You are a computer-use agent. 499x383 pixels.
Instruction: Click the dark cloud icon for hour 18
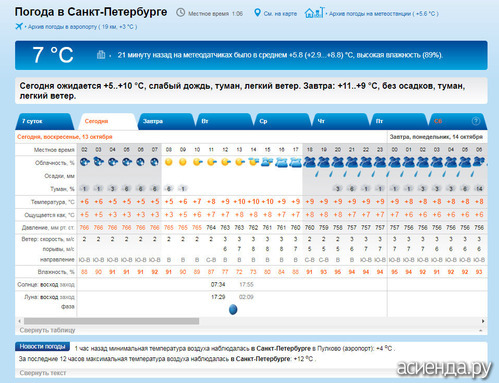(310, 162)
